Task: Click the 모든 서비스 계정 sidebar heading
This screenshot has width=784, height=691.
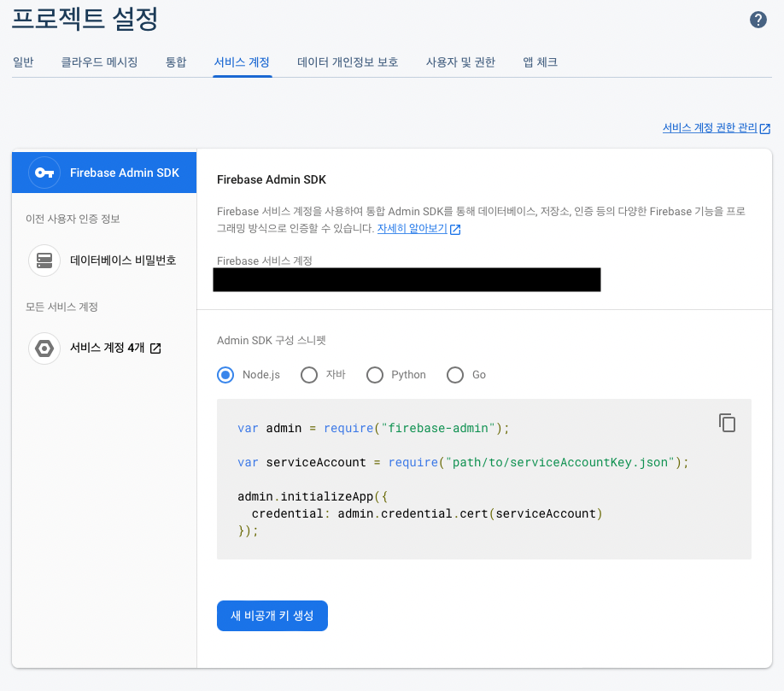Action: point(61,307)
